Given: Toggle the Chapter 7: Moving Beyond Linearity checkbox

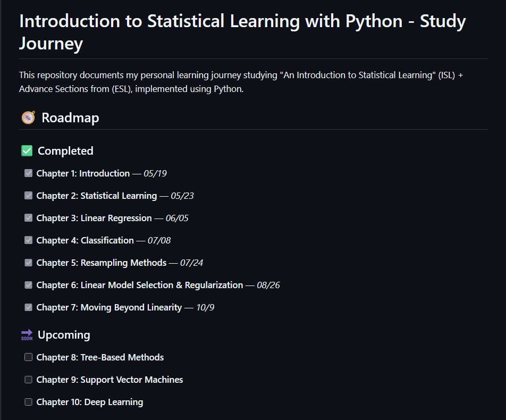Looking at the screenshot, I should point(28,307).
